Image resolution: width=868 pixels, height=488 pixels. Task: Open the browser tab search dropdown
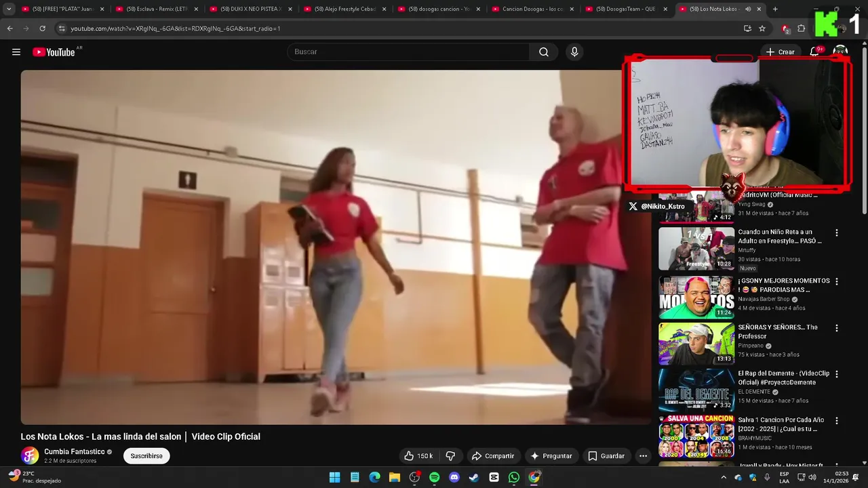[9, 9]
